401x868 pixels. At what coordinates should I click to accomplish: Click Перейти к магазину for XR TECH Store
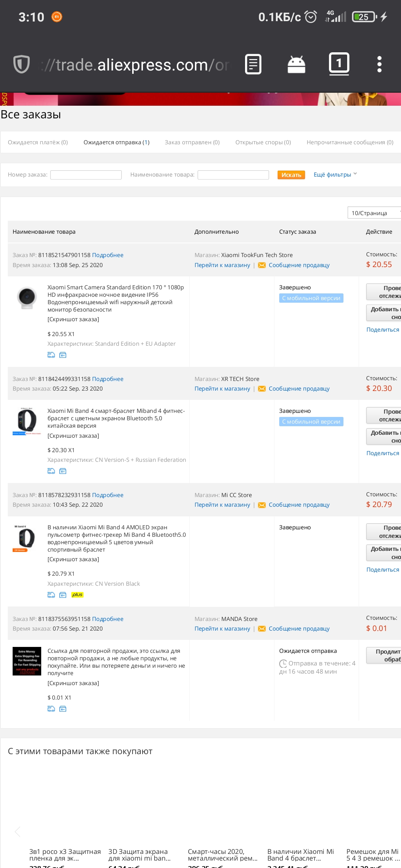click(222, 388)
